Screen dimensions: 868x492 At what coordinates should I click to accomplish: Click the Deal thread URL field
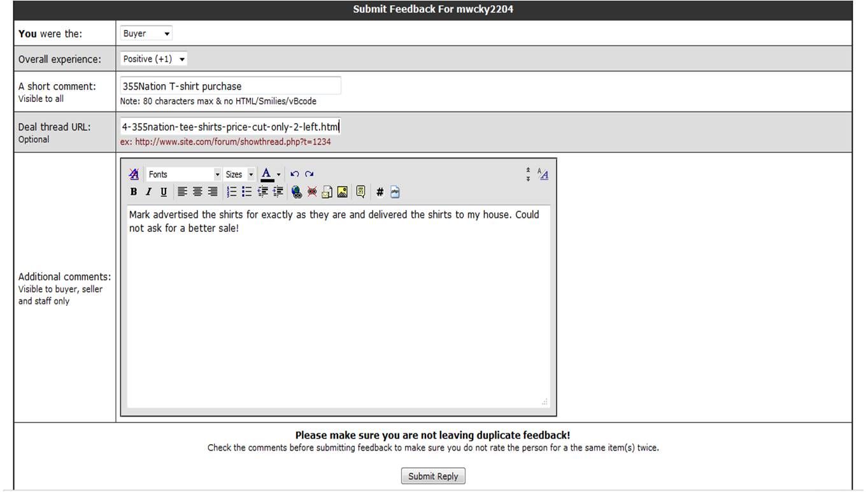click(231, 127)
